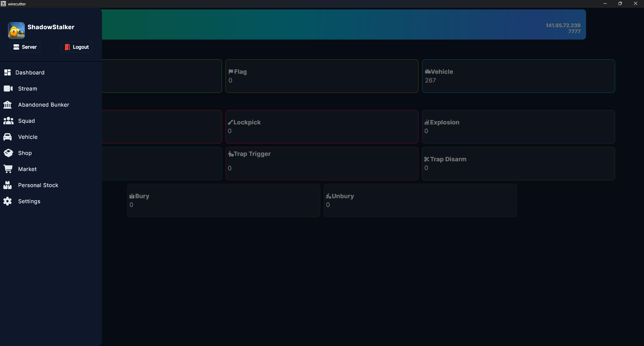Click the Trap Disarm scissors icon
The image size is (644, 346).
(427, 159)
